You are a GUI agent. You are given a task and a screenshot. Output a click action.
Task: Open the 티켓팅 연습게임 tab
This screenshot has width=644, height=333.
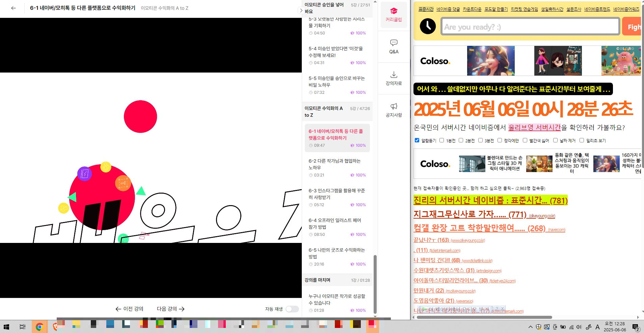tap(525, 9)
